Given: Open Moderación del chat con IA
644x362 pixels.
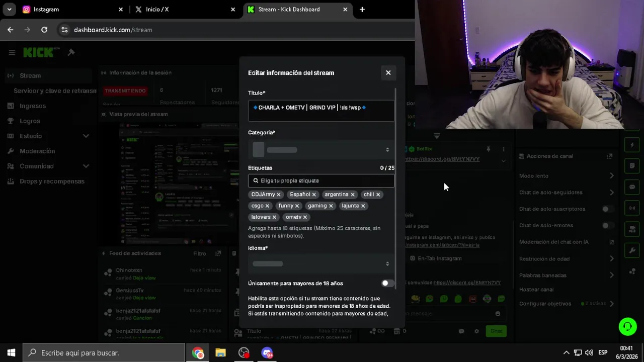Looking at the screenshot, I should (567, 242).
